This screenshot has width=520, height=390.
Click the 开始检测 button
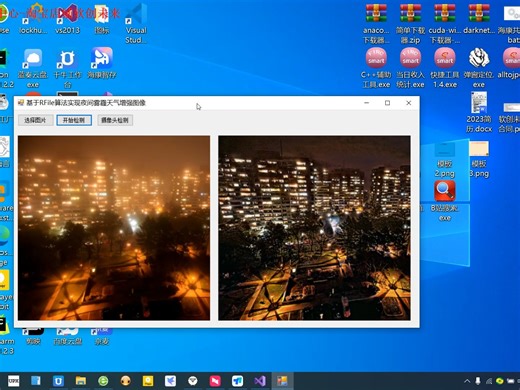[x=74, y=120]
